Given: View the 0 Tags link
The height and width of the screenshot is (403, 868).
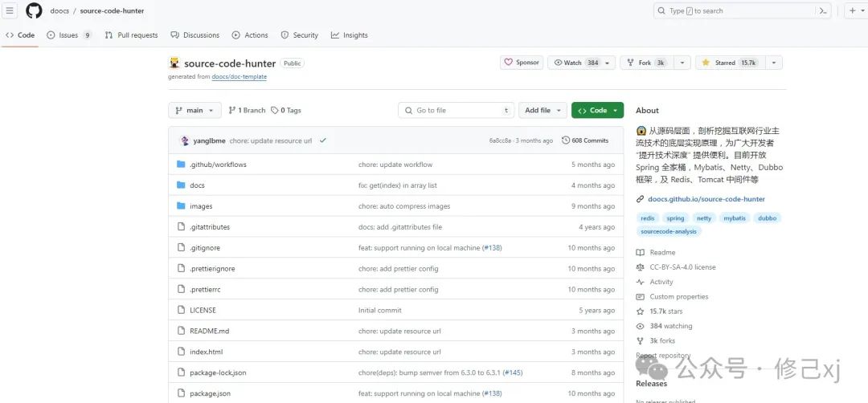Looking at the screenshot, I should (x=285, y=111).
